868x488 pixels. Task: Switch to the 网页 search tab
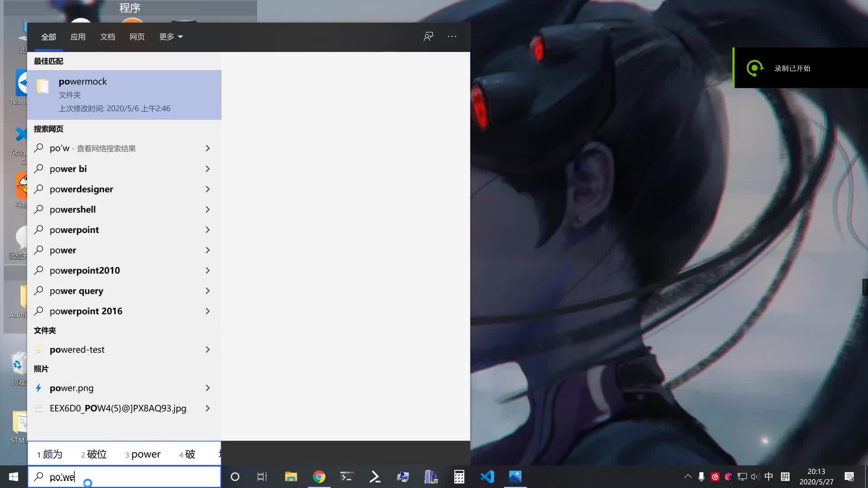click(137, 37)
